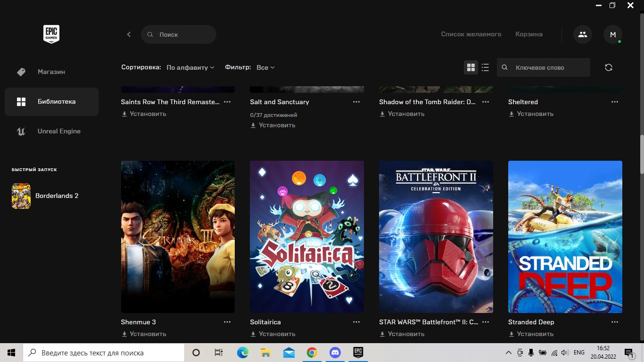Screen dimensions: 644x362
Task: Open options for Saints Row The Third
Action: (x=227, y=102)
